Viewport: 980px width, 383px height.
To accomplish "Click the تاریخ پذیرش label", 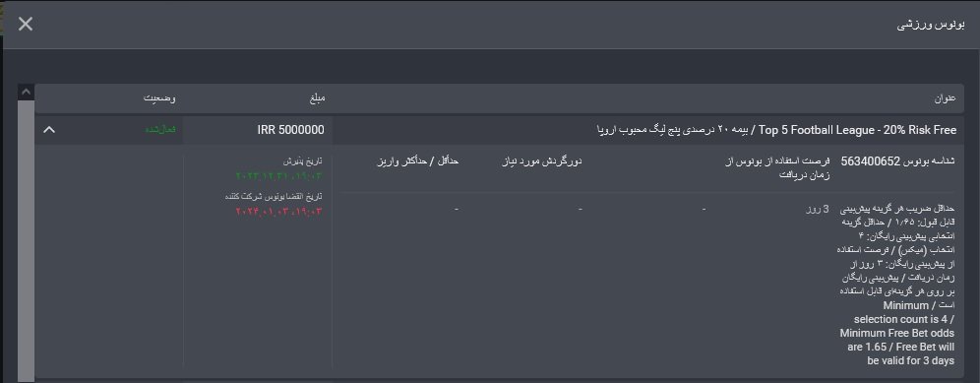I will click(x=303, y=160).
